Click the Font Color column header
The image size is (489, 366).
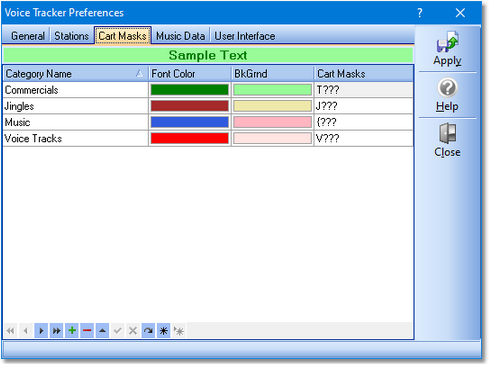coord(190,74)
